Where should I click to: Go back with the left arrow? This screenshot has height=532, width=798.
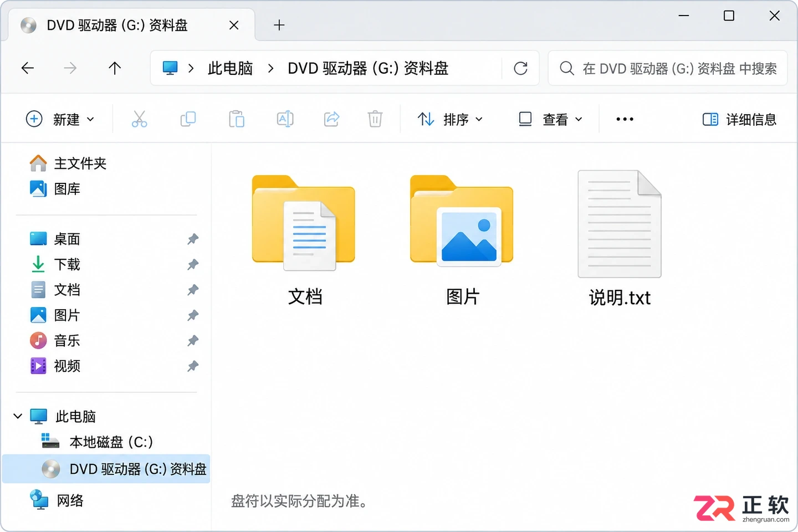coord(28,68)
